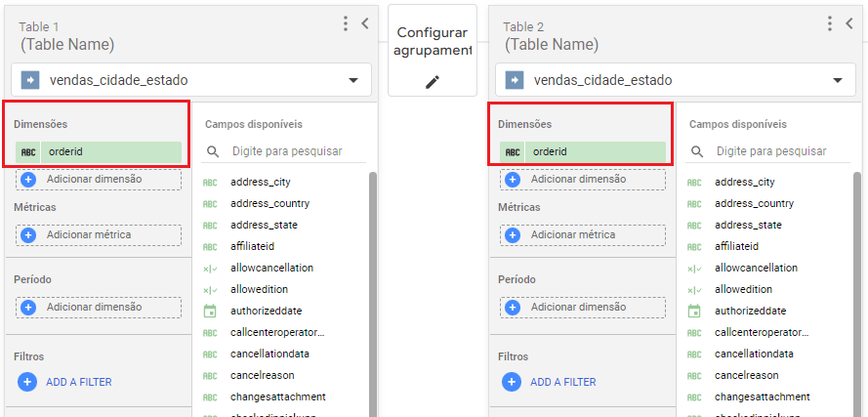
Task: Click search magnifier icon in Table 2
Action: click(x=697, y=151)
